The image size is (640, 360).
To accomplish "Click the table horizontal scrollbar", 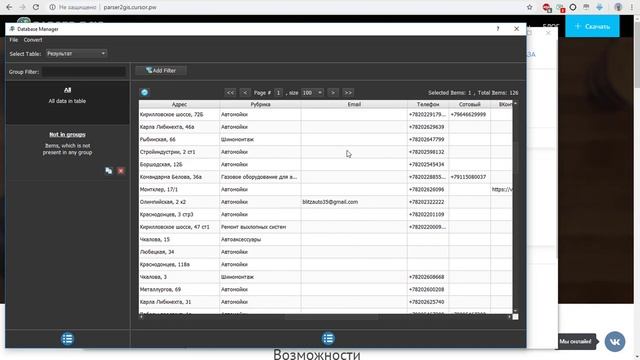I will (x=325, y=317).
